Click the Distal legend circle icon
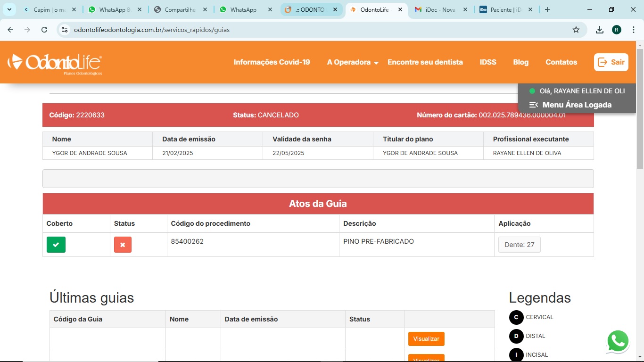 516,336
